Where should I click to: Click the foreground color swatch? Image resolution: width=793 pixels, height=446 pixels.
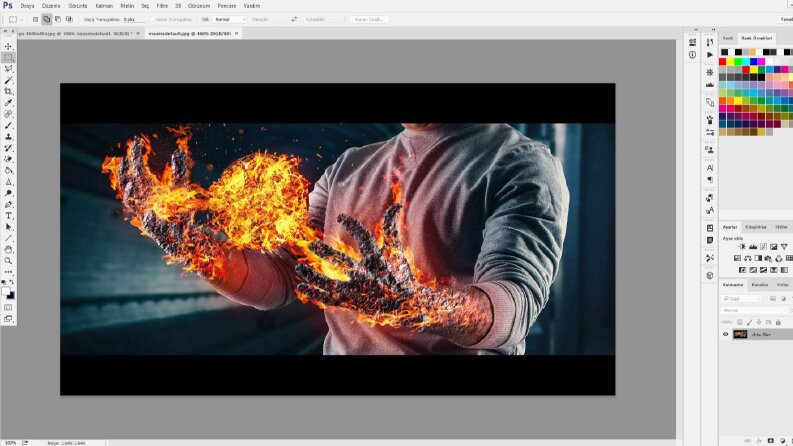6,291
